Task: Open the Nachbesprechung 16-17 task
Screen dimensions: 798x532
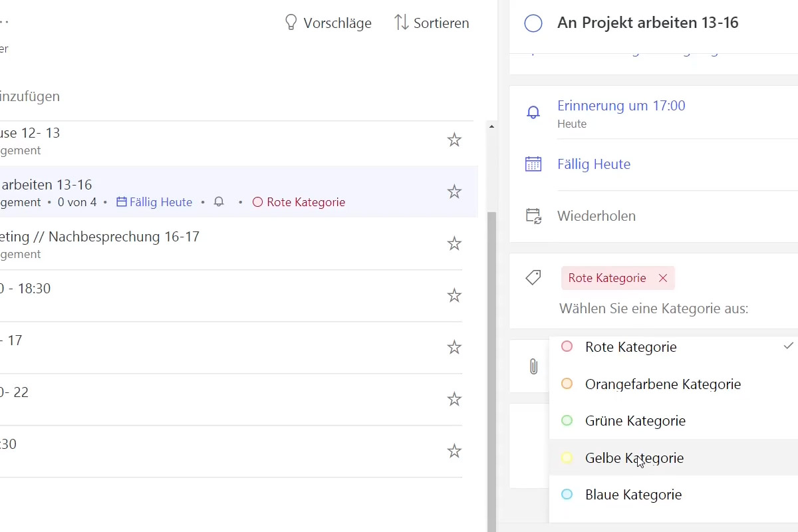Action: [x=231, y=243]
